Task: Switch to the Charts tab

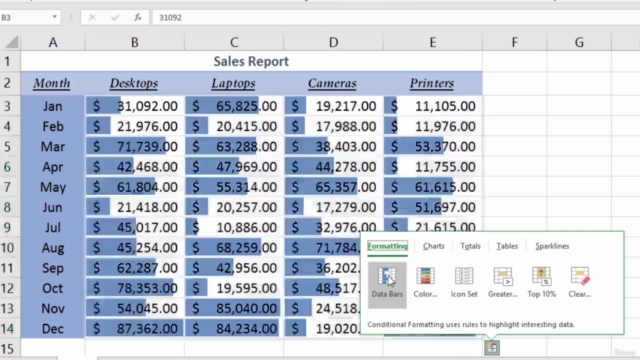Action: tap(433, 246)
